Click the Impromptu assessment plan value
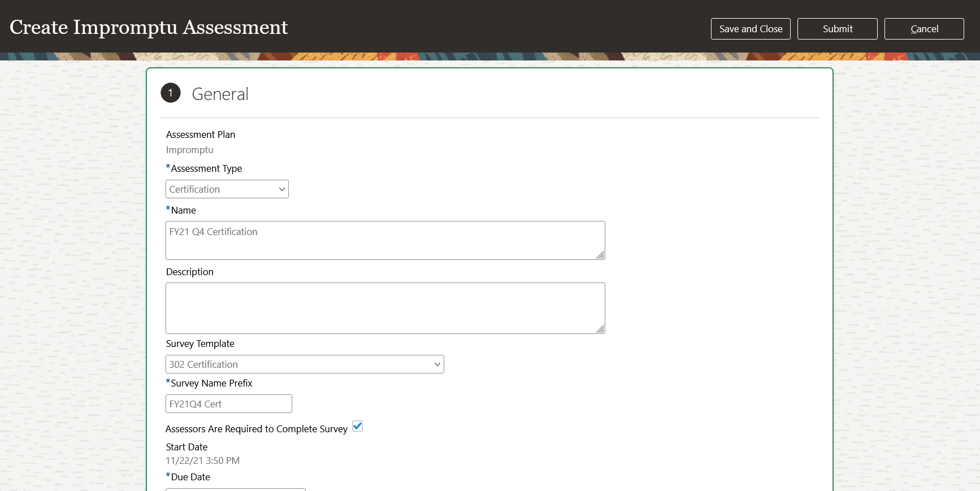Viewport: 980px width, 491px height. pyautogui.click(x=189, y=150)
